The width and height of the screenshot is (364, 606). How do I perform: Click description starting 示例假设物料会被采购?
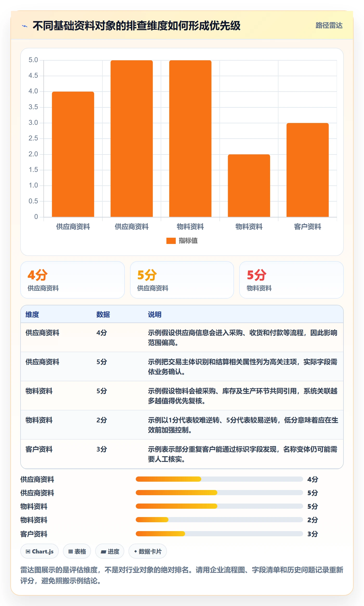pos(243,396)
